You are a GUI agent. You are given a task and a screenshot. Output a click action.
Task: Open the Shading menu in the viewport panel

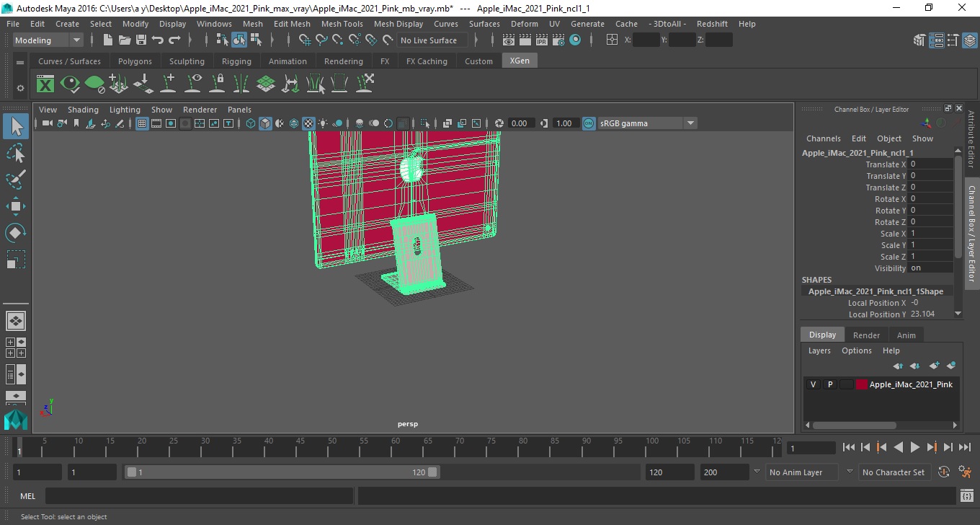[x=83, y=110]
